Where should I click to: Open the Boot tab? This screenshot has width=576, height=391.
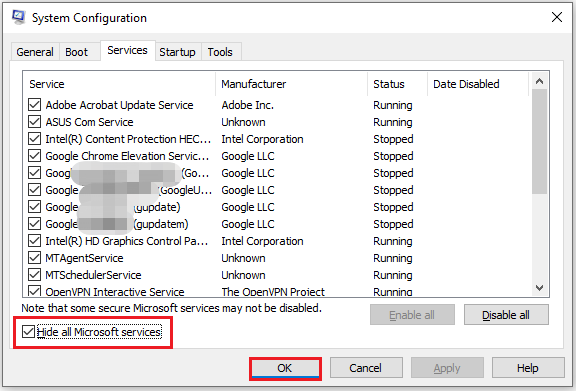coord(76,52)
